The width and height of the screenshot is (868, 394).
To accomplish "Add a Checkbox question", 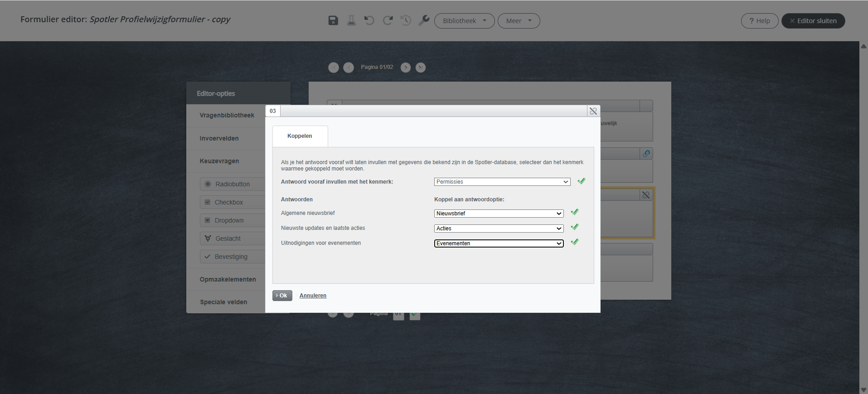I will 233,202.
